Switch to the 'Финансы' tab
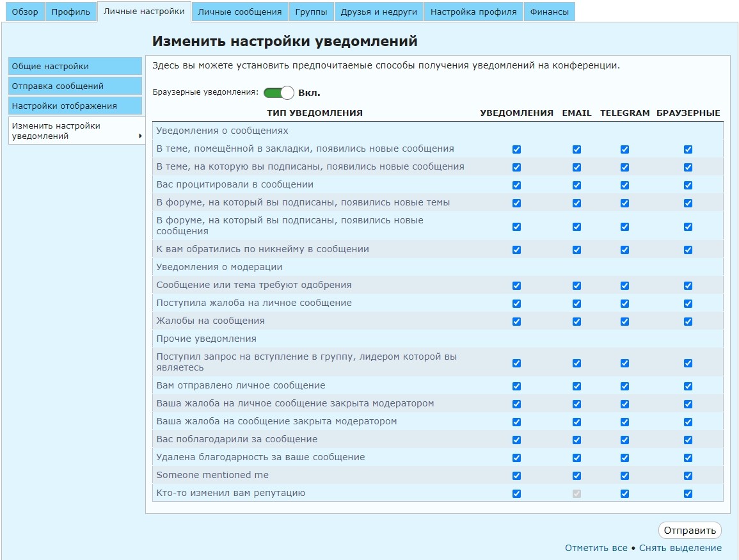 click(x=549, y=12)
